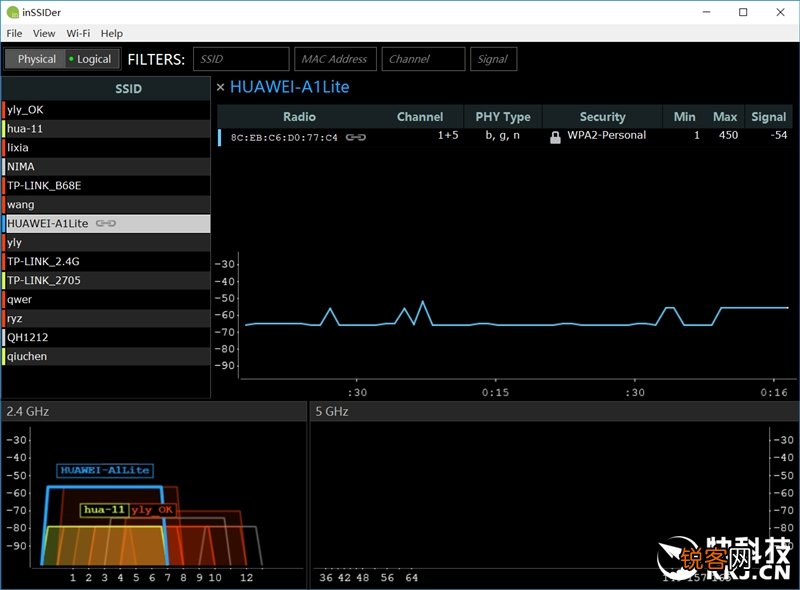The width and height of the screenshot is (800, 590).
Task: Click the Channel column header
Action: coord(420,117)
